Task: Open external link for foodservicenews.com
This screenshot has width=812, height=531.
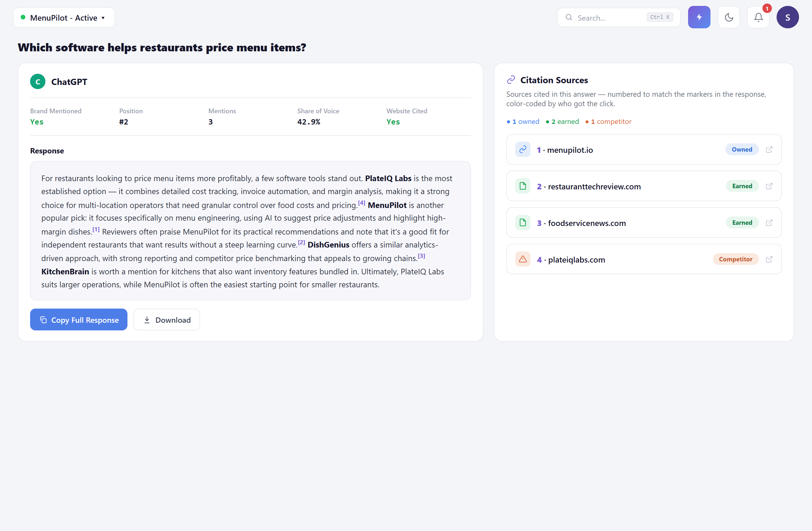Action: 769,222
